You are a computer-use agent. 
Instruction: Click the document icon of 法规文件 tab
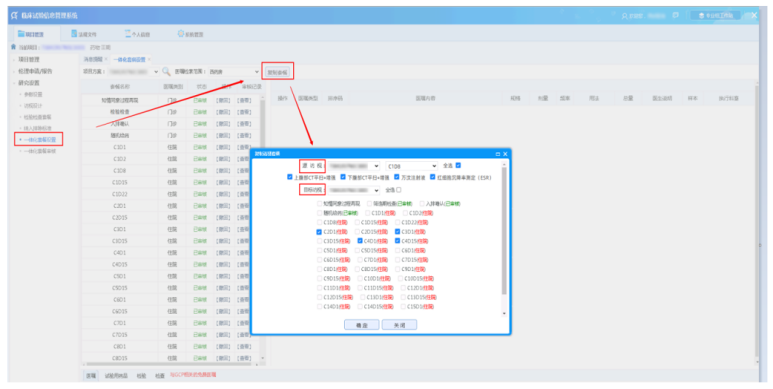coord(74,34)
